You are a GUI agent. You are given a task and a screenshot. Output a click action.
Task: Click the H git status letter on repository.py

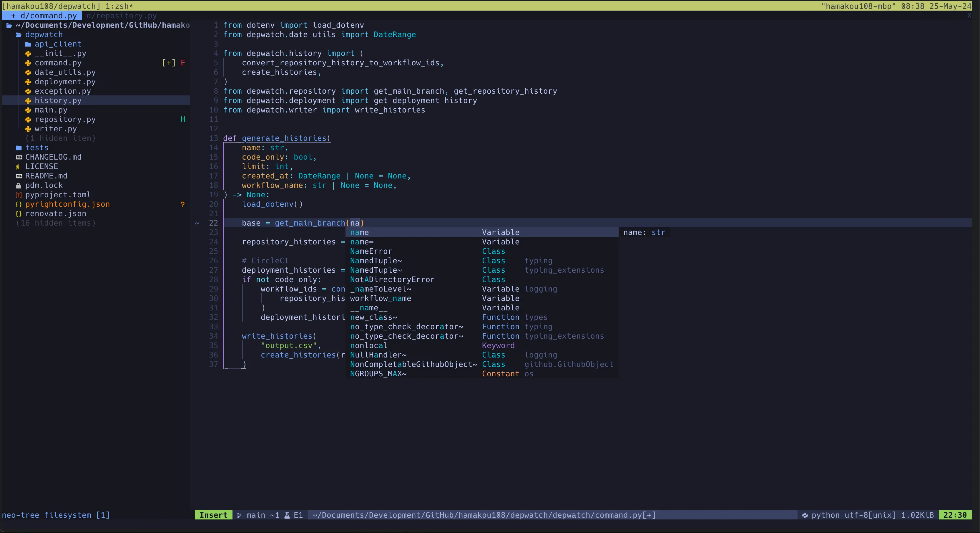point(183,119)
